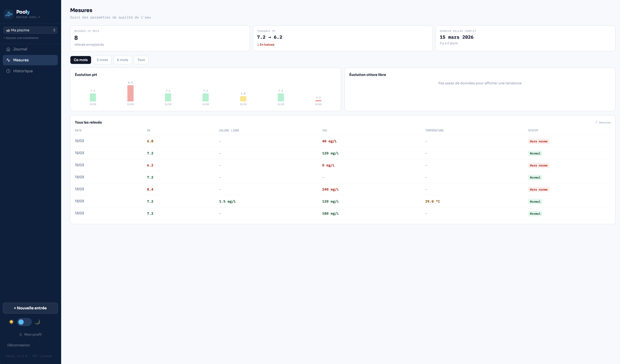The height and width of the screenshot is (364, 620).
Task: Toggle the light/dark theme switch
Action: click(x=24, y=322)
